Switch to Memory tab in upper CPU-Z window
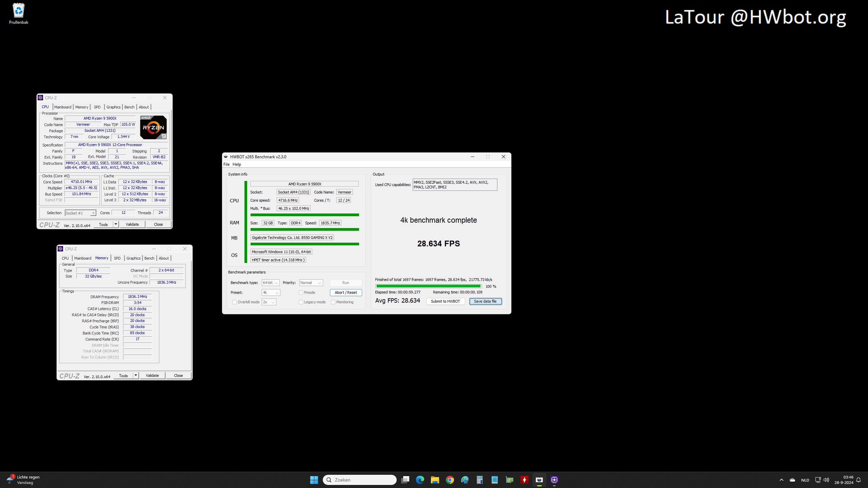Viewport: 868px width, 488px height. tap(82, 107)
